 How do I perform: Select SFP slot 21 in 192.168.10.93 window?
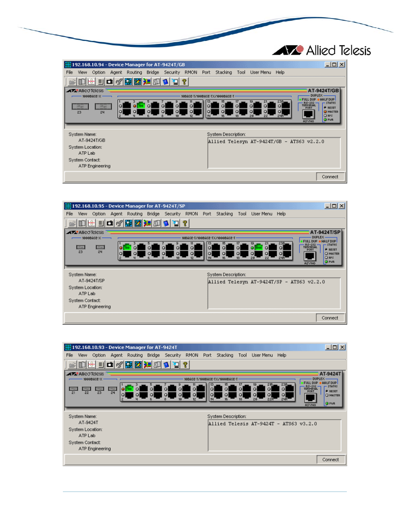(x=74, y=389)
